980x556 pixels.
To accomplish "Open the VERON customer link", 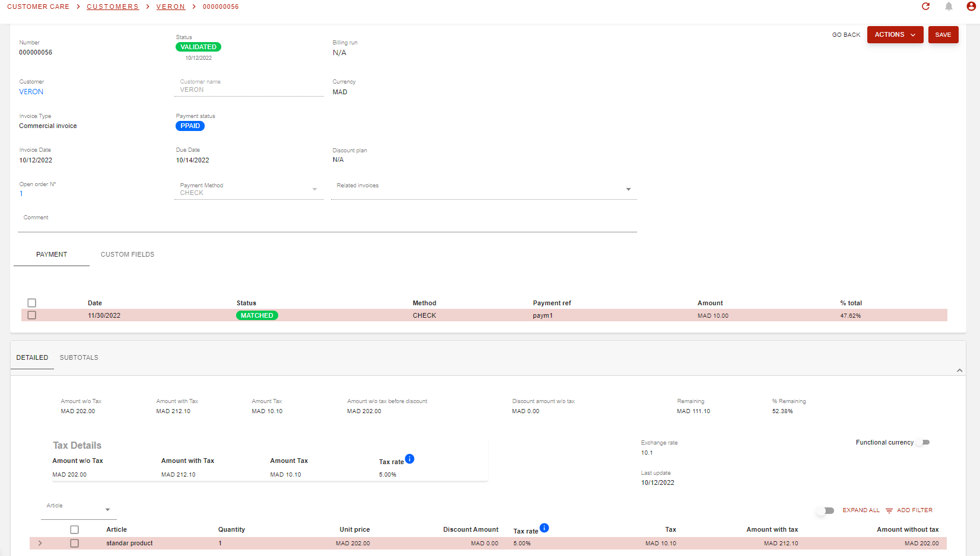I will [x=31, y=92].
